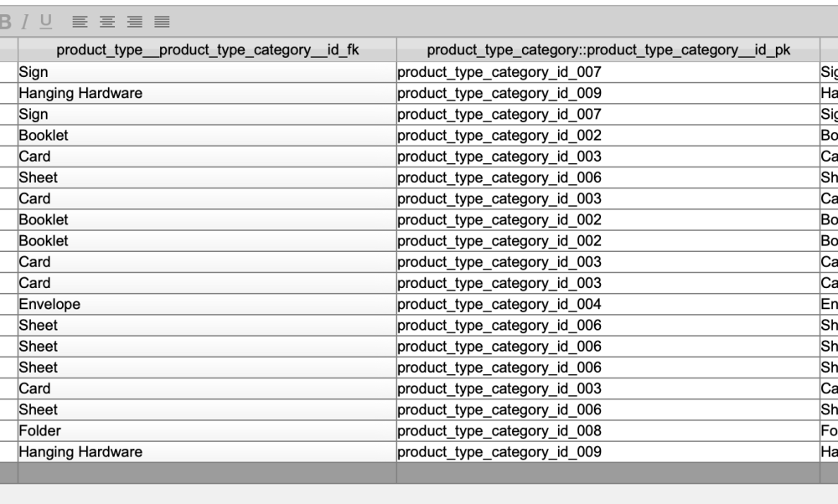838x504 pixels.
Task: Justify the text alignment
Action: [x=162, y=22]
